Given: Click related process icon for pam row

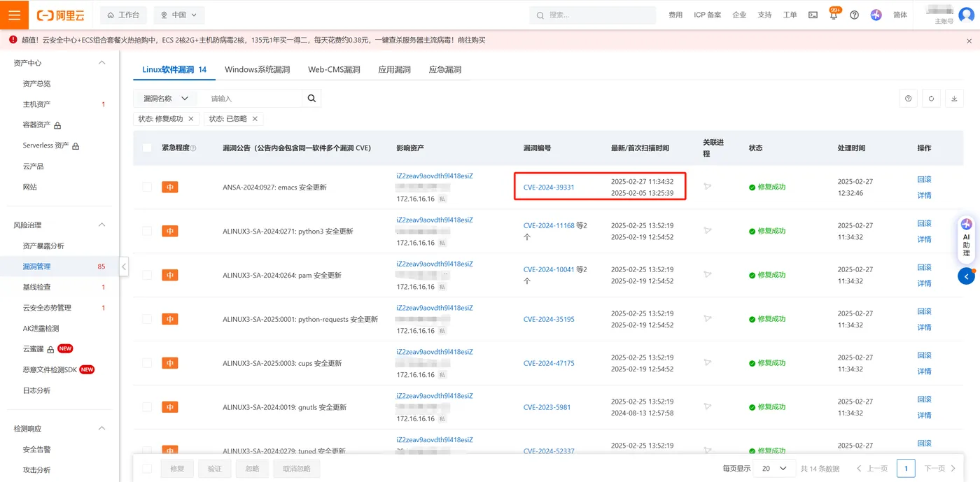Looking at the screenshot, I should tap(707, 275).
